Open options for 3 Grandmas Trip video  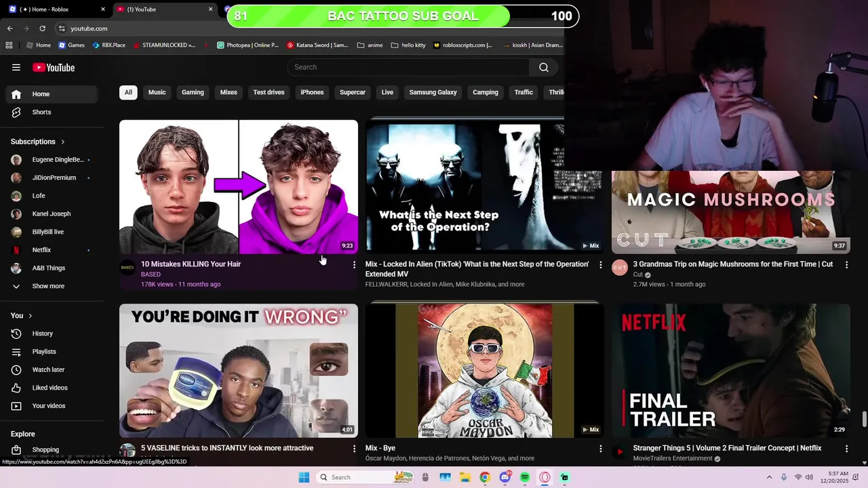point(846,265)
